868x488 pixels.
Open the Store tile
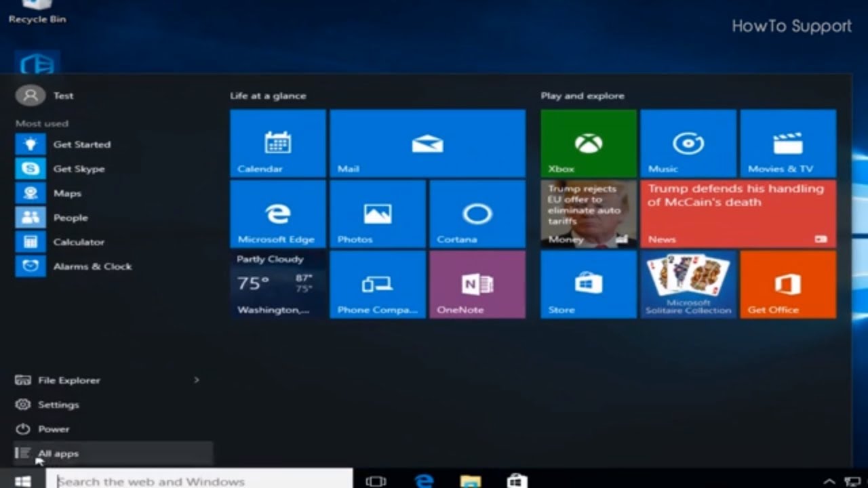pos(589,284)
